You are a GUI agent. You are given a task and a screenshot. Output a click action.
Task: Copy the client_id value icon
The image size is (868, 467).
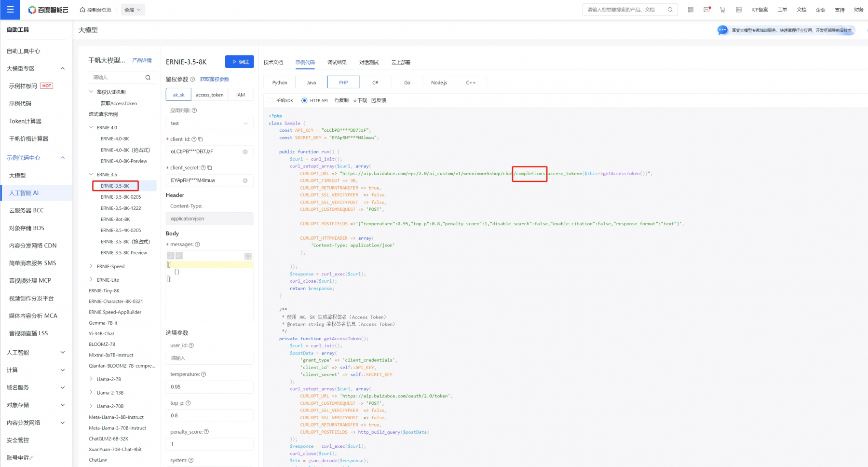pyautogui.click(x=201, y=139)
